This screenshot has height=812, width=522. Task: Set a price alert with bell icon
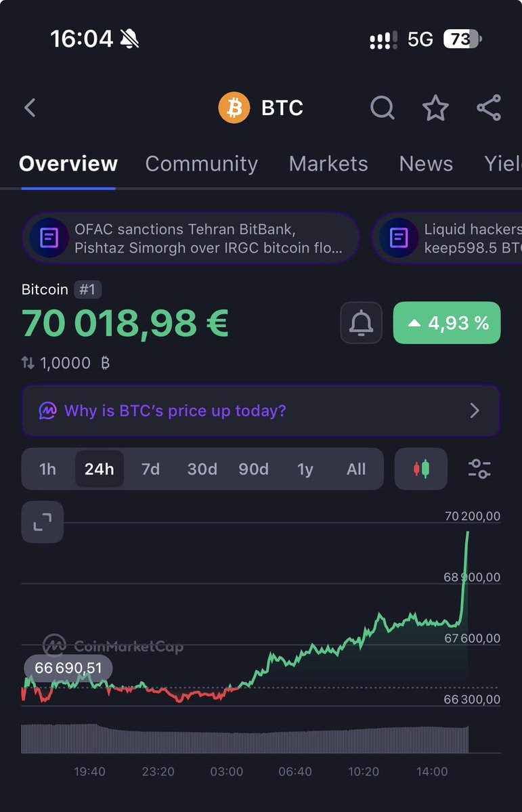pos(361,322)
